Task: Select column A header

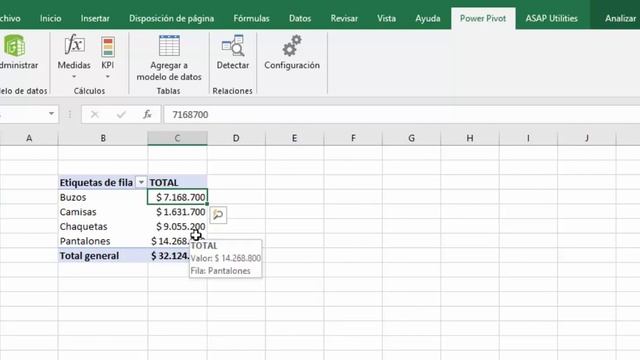Action: (x=29, y=138)
